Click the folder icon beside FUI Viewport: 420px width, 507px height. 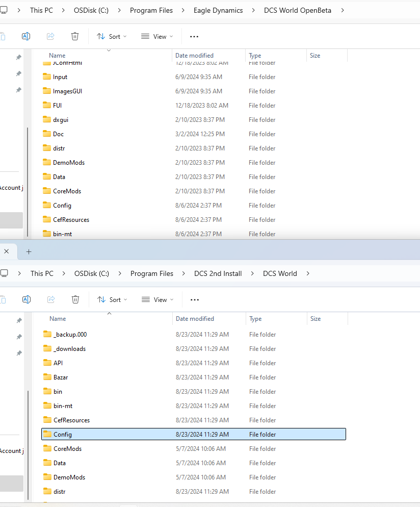[x=47, y=105]
